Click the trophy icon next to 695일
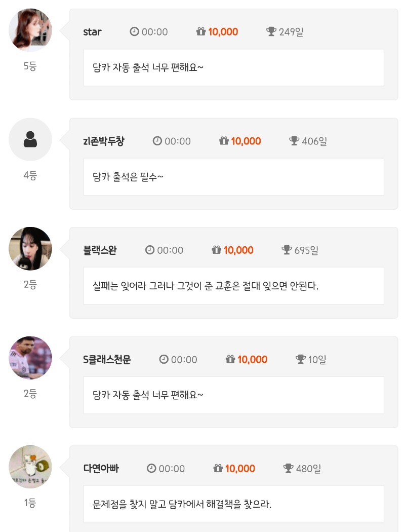 tap(287, 250)
